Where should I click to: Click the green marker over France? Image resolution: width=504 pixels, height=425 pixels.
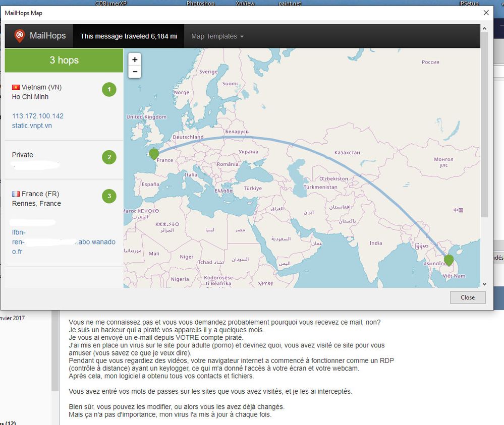(x=154, y=153)
